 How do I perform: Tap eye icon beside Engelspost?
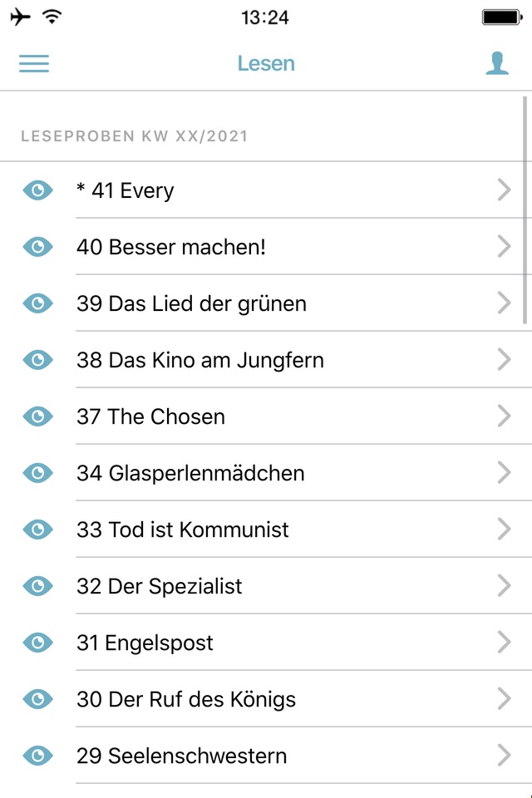pos(37,643)
